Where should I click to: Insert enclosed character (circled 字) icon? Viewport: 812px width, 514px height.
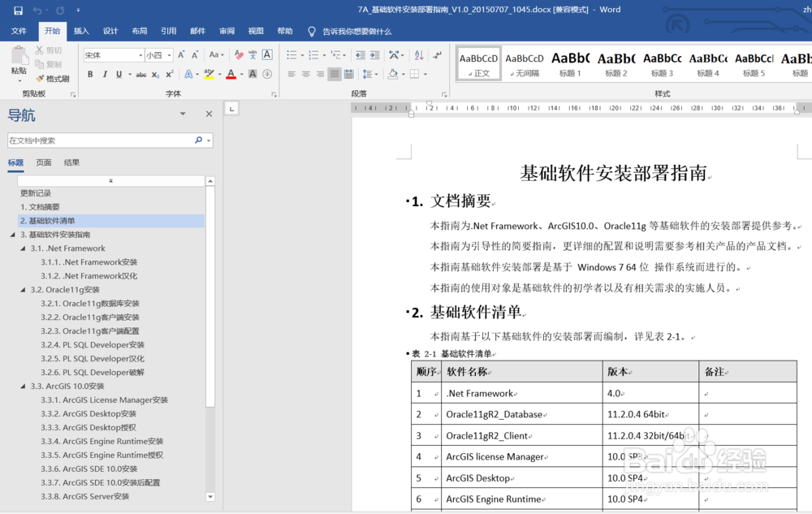coord(267,74)
